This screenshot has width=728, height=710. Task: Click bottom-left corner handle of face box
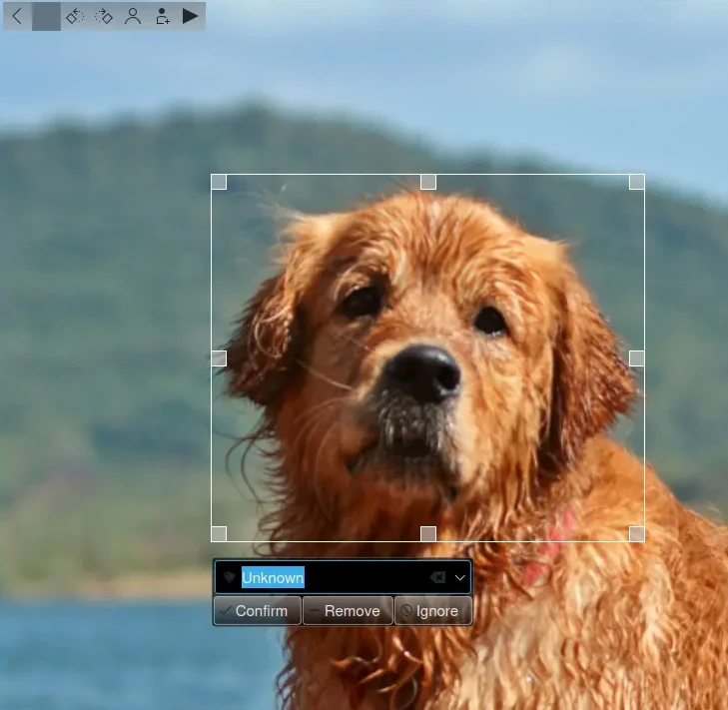tap(219, 534)
